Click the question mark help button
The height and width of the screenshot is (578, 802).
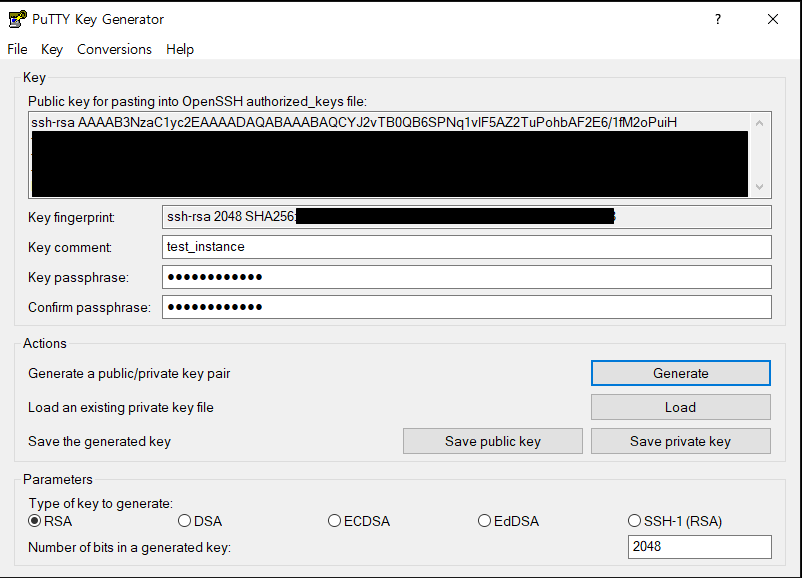[718, 19]
